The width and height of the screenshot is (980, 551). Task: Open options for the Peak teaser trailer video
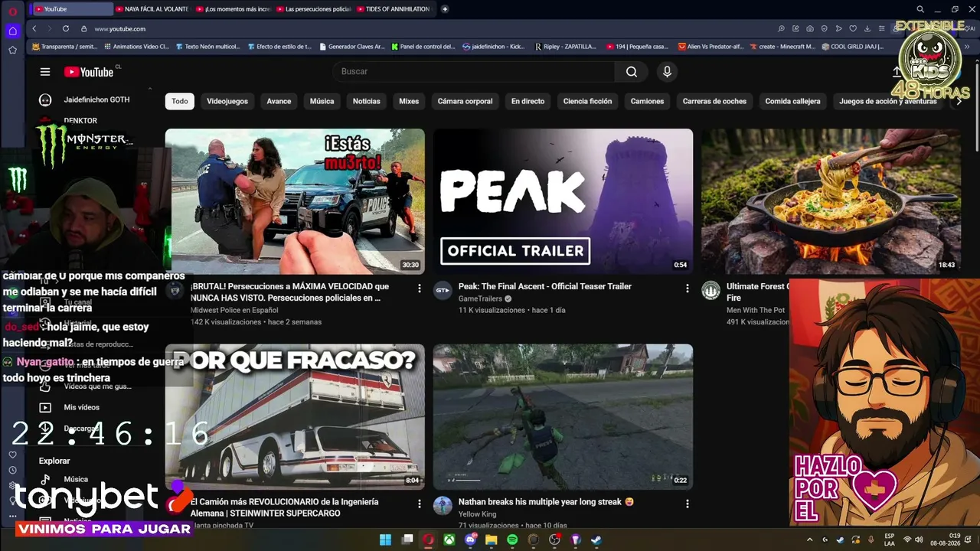pyautogui.click(x=687, y=289)
